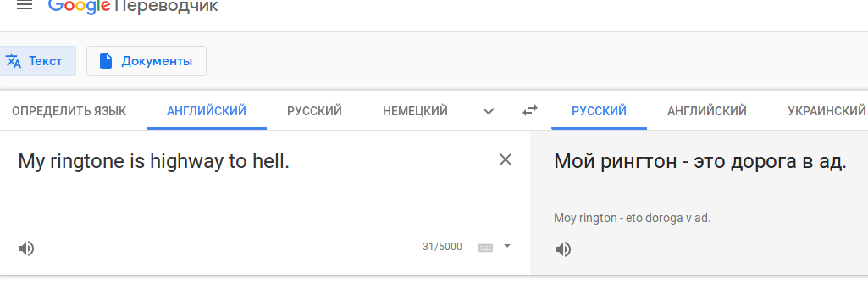The height and width of the screenshot is (307, 868).
Task: Select Английский as source language
Action: pyautogui.click(x=207, y=111)
